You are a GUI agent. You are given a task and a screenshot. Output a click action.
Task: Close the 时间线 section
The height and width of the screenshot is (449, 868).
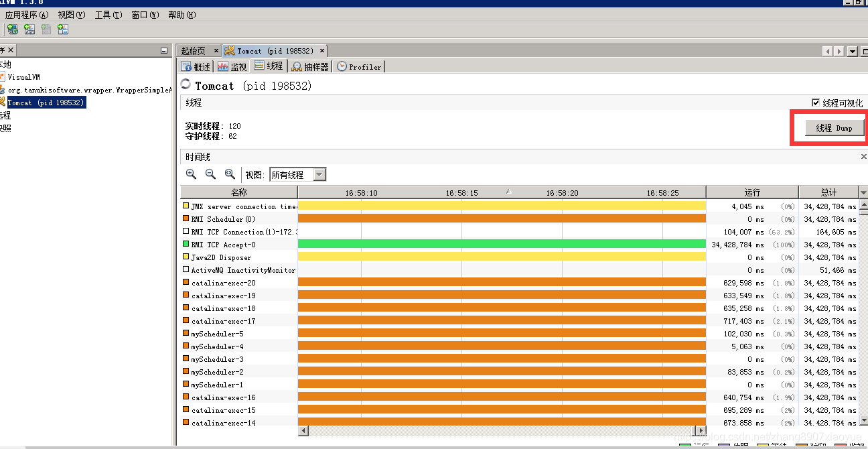click(863, 157)
